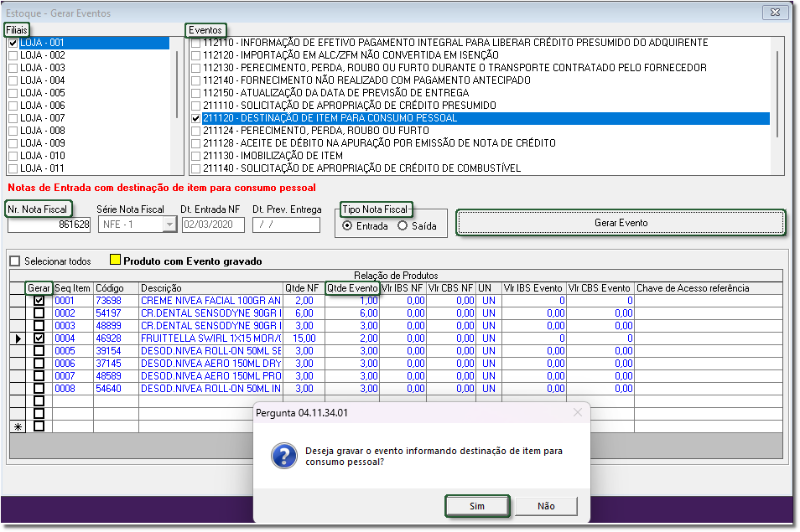Open the Série Nota Fiscal dropdown
Screen dimensions: 800x532
point(169,225)
